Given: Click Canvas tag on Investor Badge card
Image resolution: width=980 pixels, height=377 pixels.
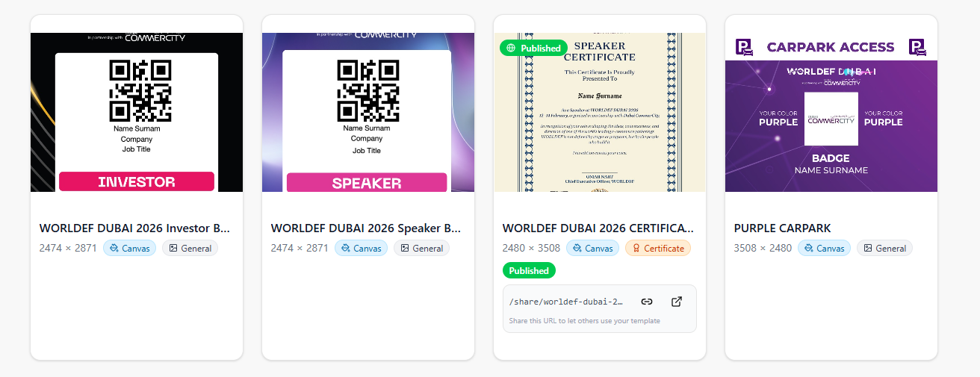Looking at the screenshot, I should point(129,249).
